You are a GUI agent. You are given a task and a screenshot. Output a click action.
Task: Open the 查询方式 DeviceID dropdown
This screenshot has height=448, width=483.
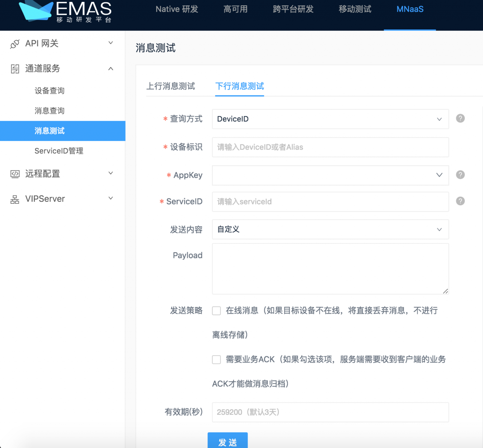331,119
